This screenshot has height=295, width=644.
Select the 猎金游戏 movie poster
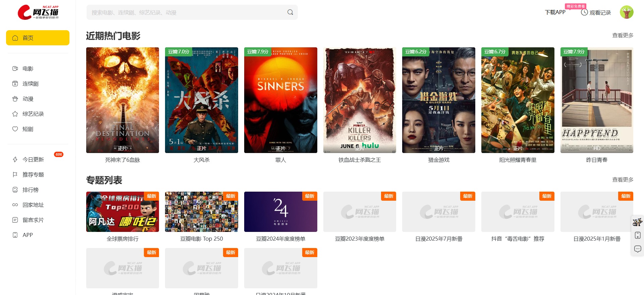point(438,100)
